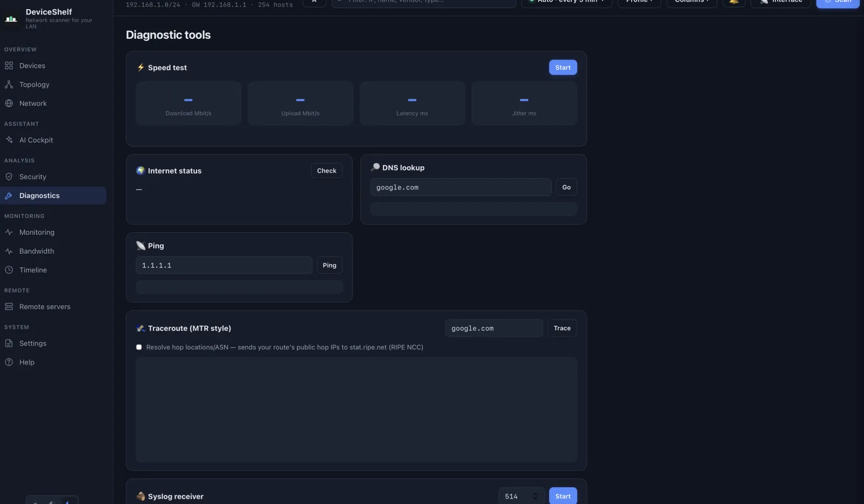Select Network label in the sidebar
The width and height of the screenshot is (864, 504).
click(x=33, y=104)
